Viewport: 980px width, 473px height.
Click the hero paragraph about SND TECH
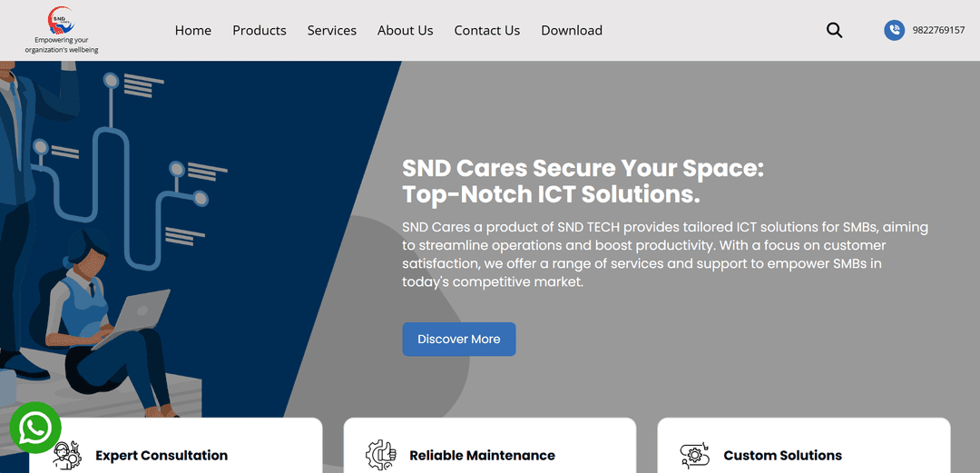coord(665,254)
